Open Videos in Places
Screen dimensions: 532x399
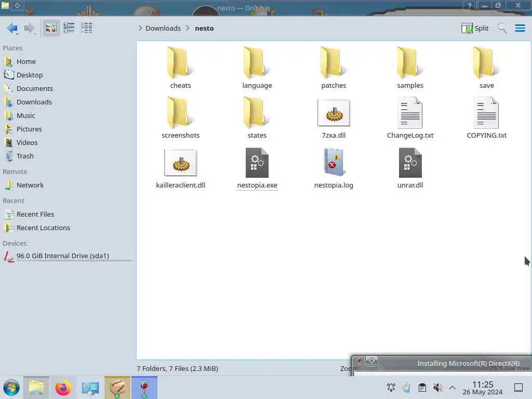pos(66,143)
